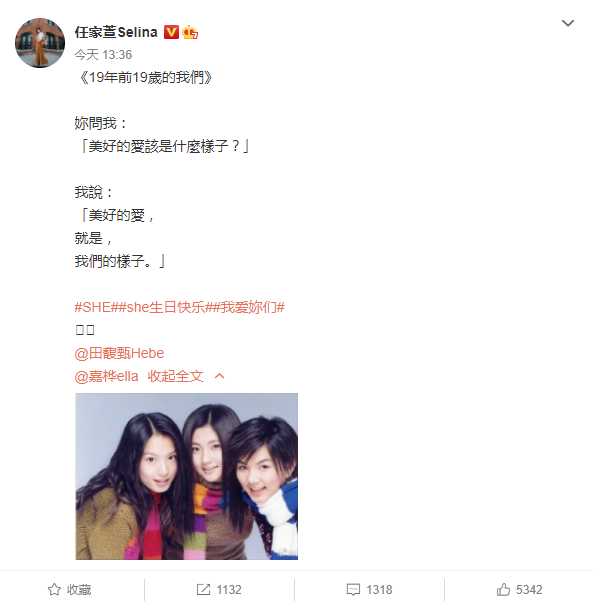Visit the @田馥甄Hebe mention

tap(119, 353)
